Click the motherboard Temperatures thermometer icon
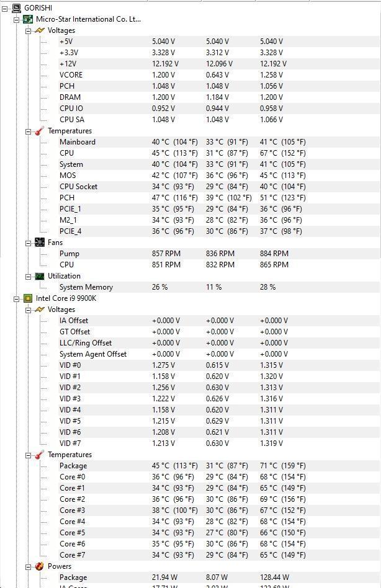This screenshot has width=381, height=588. tap(40, 131)
